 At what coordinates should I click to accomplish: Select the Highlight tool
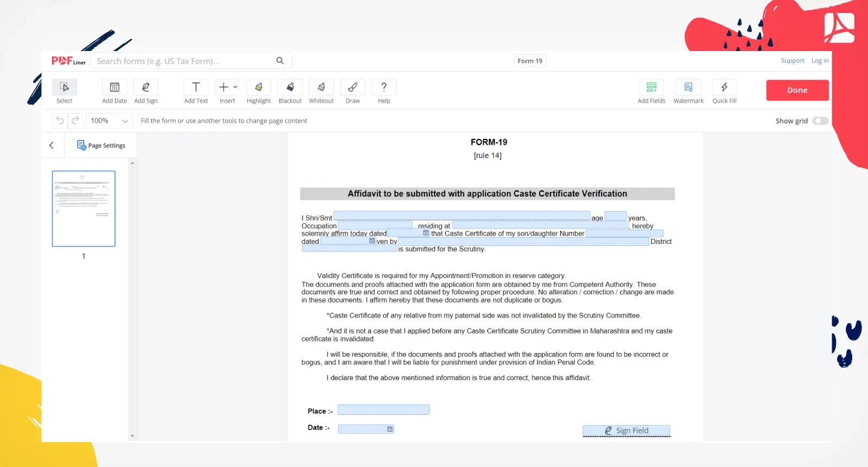coord(259,91)
